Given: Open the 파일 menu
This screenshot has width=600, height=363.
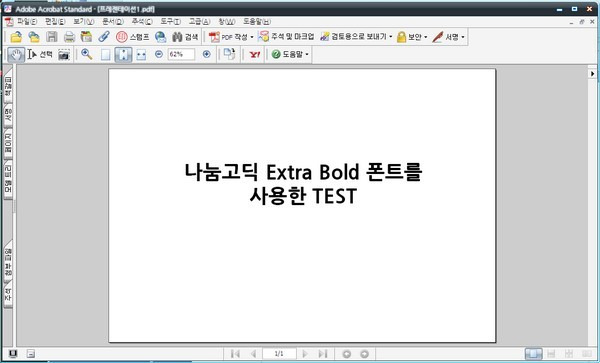Looking at the screenshot, I should [x=27, y=21].
